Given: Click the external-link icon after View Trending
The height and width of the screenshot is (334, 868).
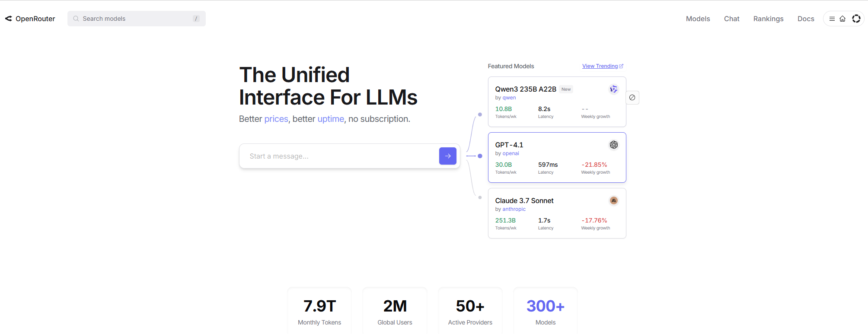Looking at the screenshot, I should coord(621,66).
